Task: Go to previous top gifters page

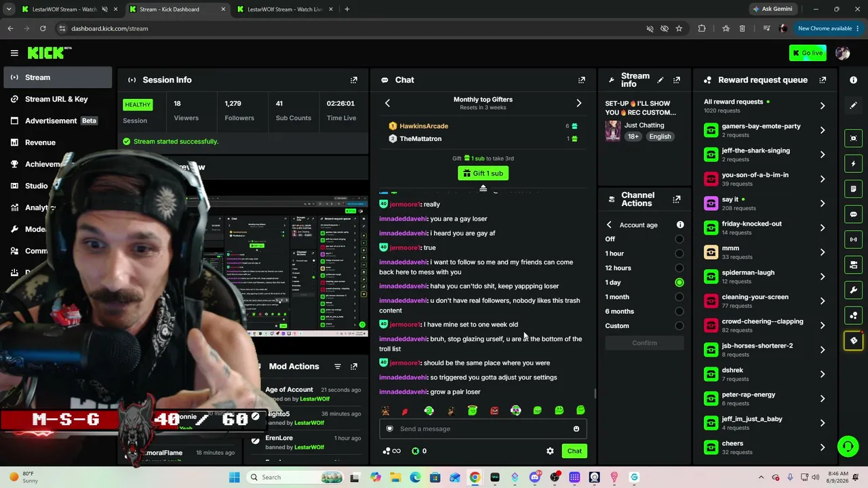Action: [387, 103]
